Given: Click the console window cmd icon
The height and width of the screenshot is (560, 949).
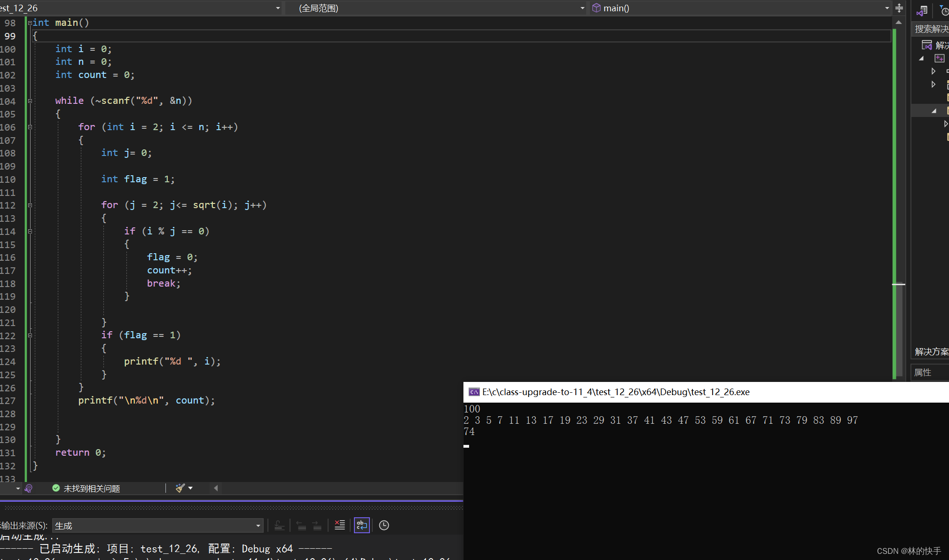Looking at the screenshot, I should 474,392.
